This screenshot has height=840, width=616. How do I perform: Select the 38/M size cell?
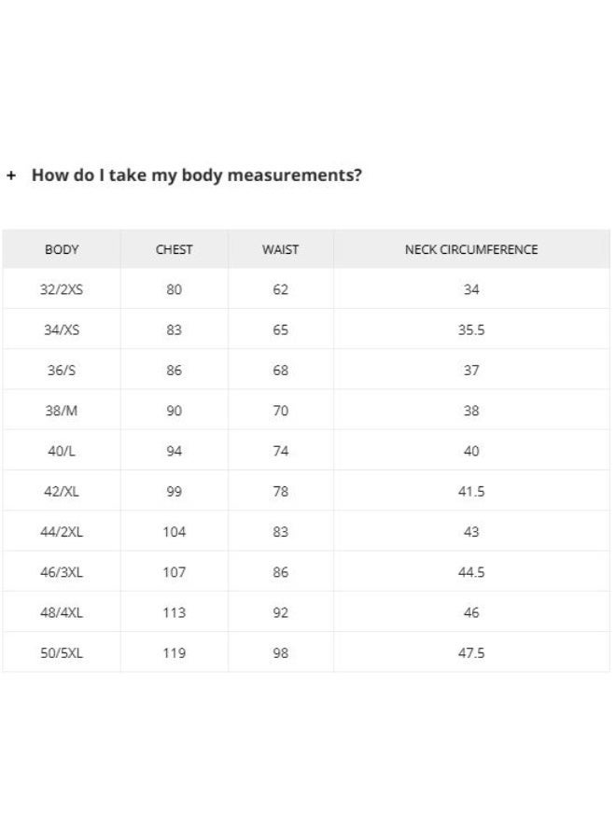pyautogui.click(x=62, y=411)
